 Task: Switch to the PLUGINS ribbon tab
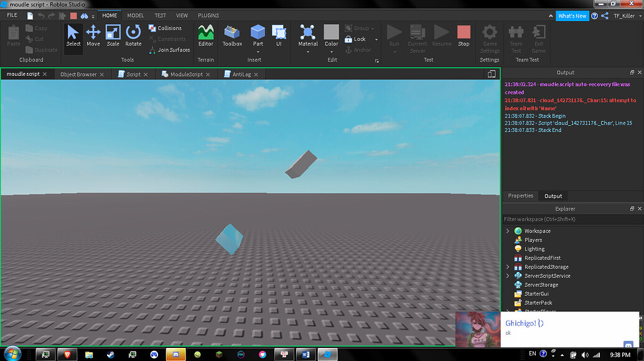click(208, 16)
